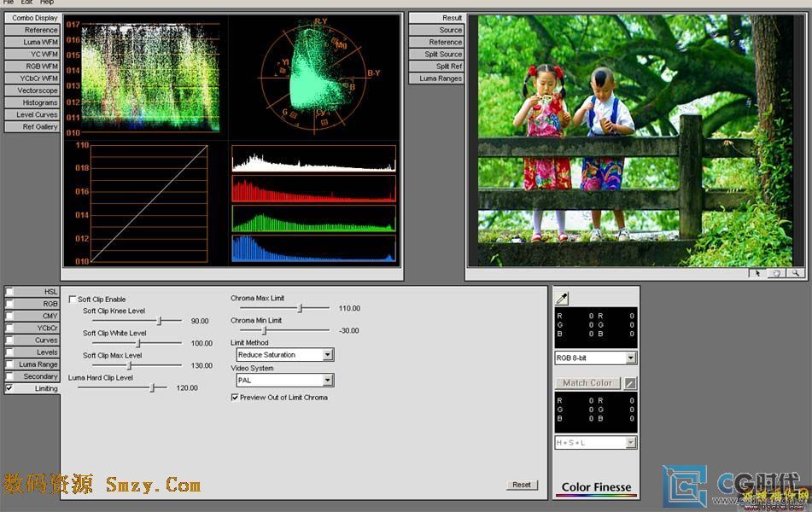Adjust the Soft Clip White Level slider

[x=137, y=343]
